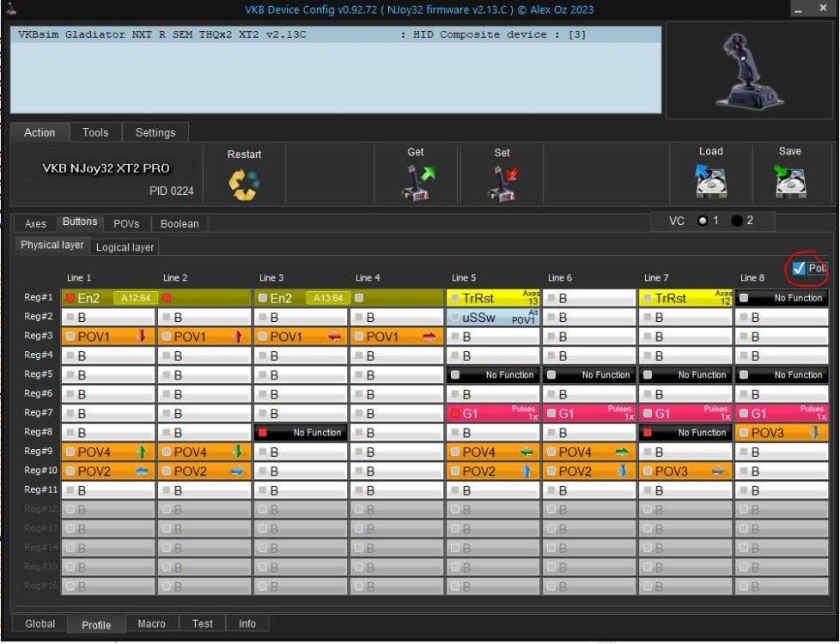The image size is (840, 644).
Task: Open the Action tab
Action: pos(40,132)
